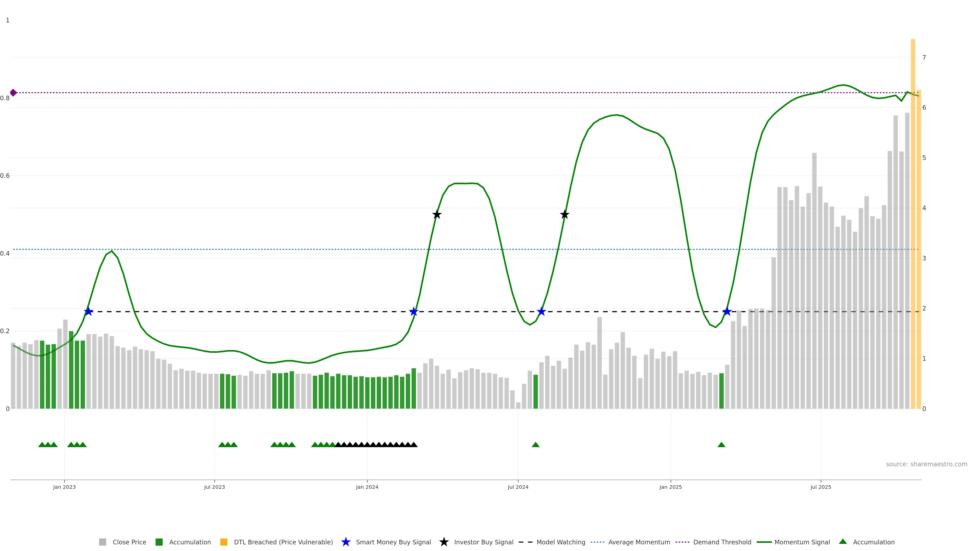Click the orange DTL Breached legend swatch
This screenshot has width=980, height=551.
click(x=224, y=542)
